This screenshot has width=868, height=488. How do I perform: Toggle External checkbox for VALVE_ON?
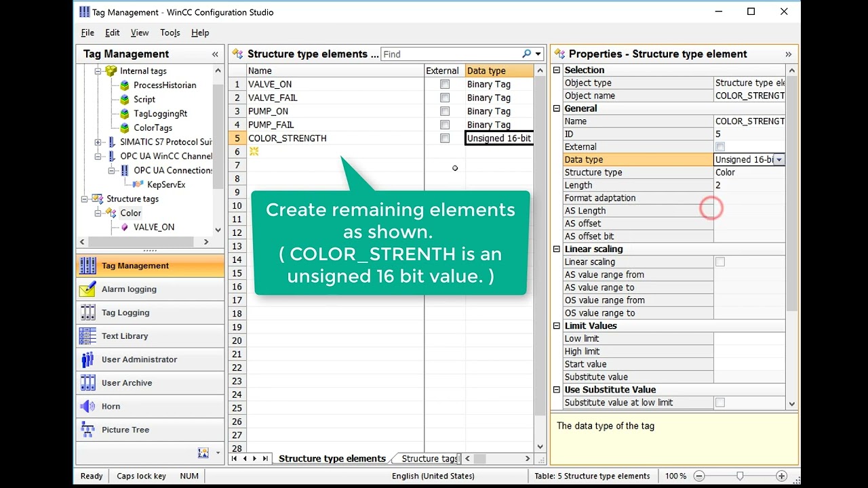pos(445,85)
